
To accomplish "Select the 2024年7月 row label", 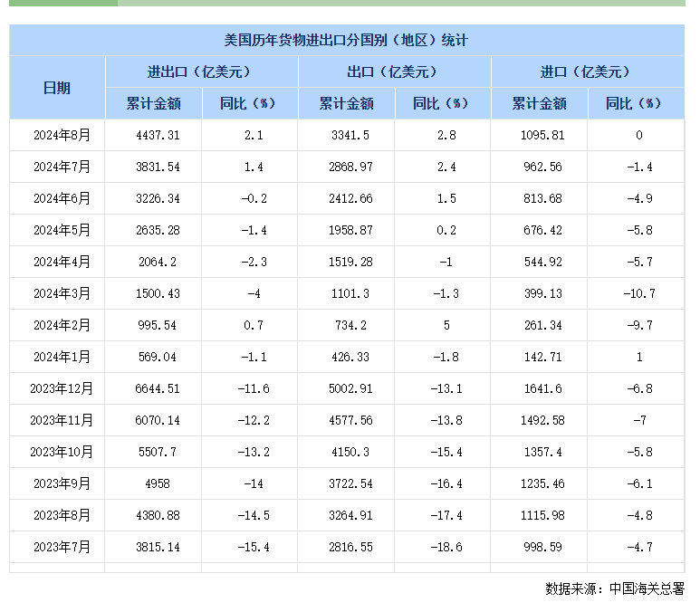I will click(62, 167).
